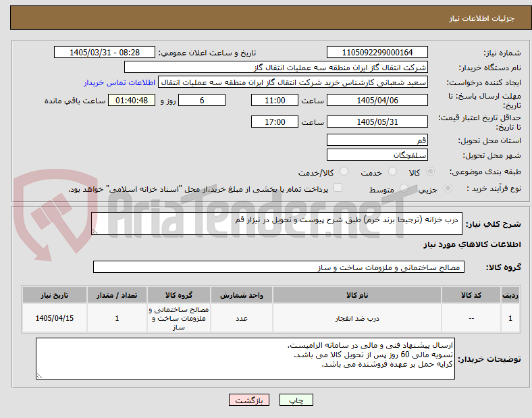Click the remaining days field showing 6

[202, 100]
